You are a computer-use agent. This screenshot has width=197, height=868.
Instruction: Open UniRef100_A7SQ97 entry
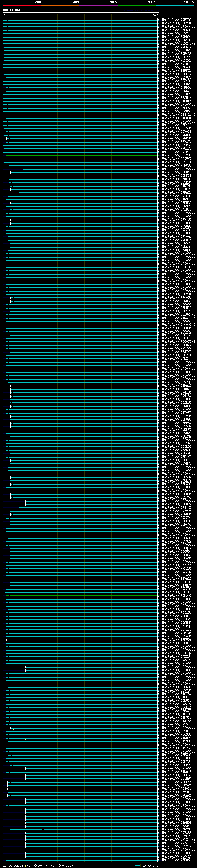pos(177,226)
